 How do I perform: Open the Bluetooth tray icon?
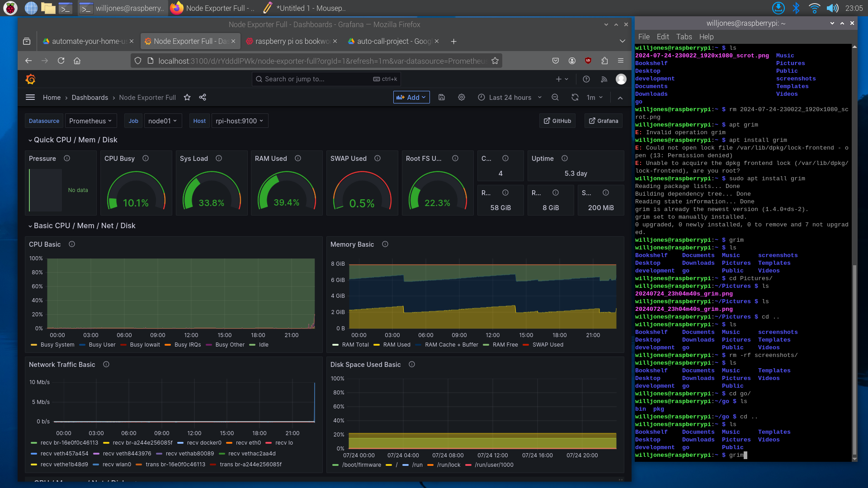[x=796, y=8]
